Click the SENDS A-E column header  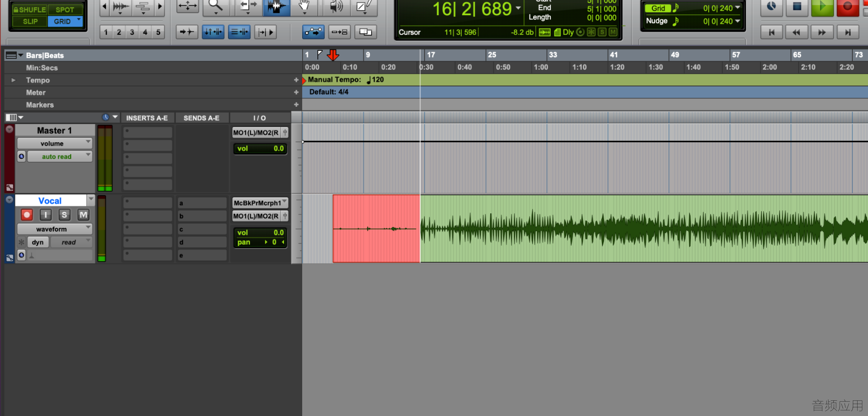tap(201, 118)
